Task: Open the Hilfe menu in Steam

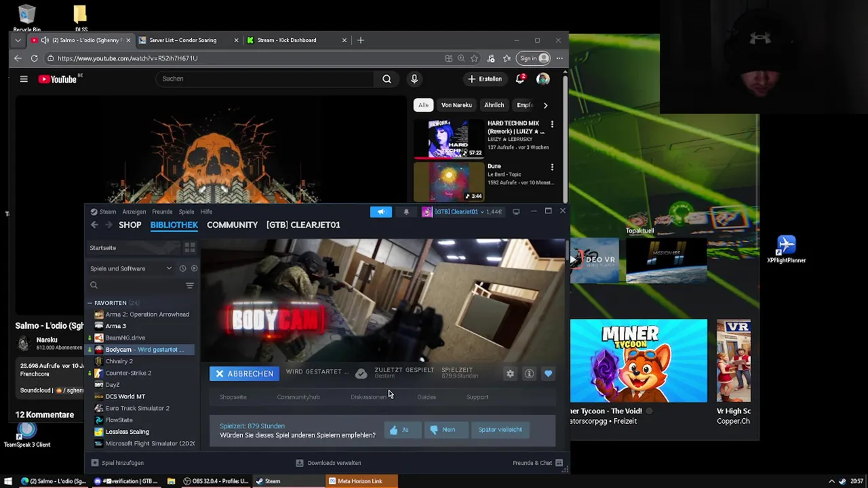Action: click(206, 211)
